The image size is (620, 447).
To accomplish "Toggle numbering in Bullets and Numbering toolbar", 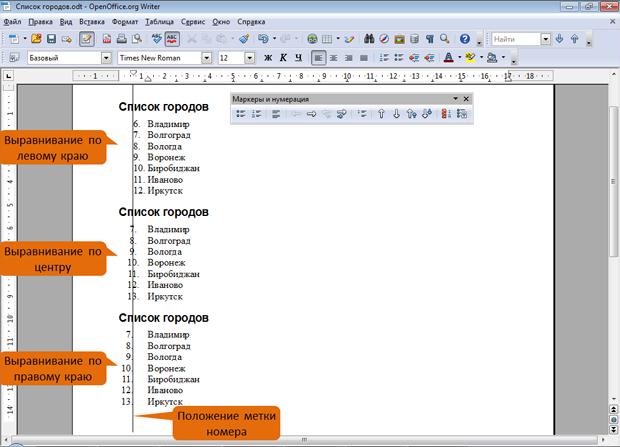I will [x=256, y=114].
